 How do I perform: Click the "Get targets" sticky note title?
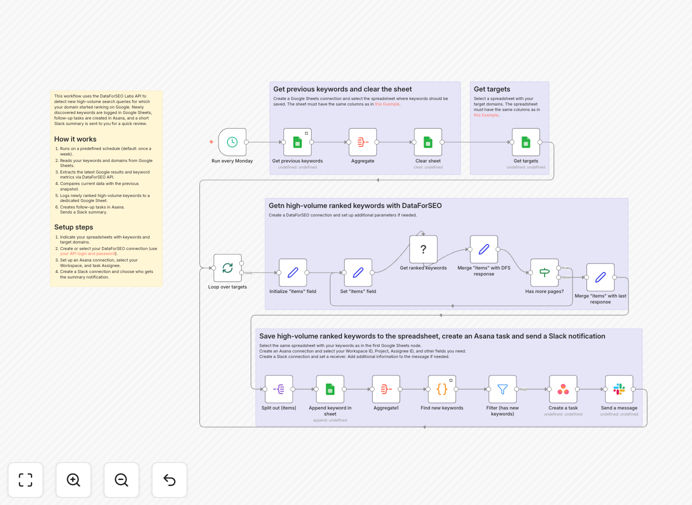[x=492, y=89]
